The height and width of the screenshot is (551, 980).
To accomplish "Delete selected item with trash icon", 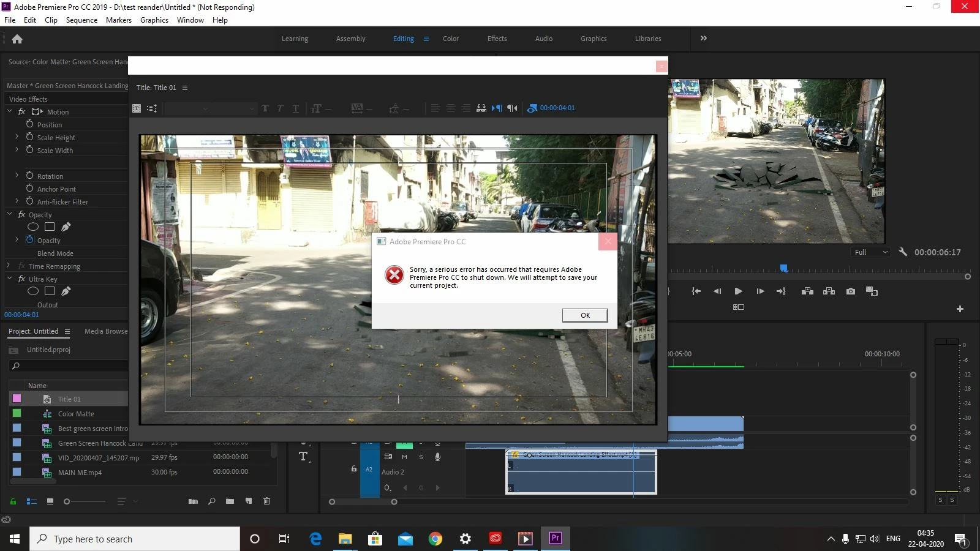I will [266, 501].
